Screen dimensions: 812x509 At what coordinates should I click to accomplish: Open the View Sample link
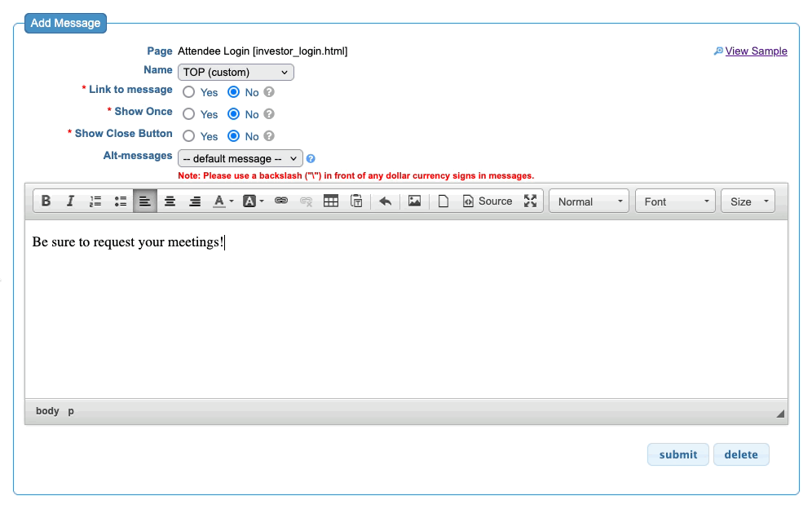click(756, 51)
